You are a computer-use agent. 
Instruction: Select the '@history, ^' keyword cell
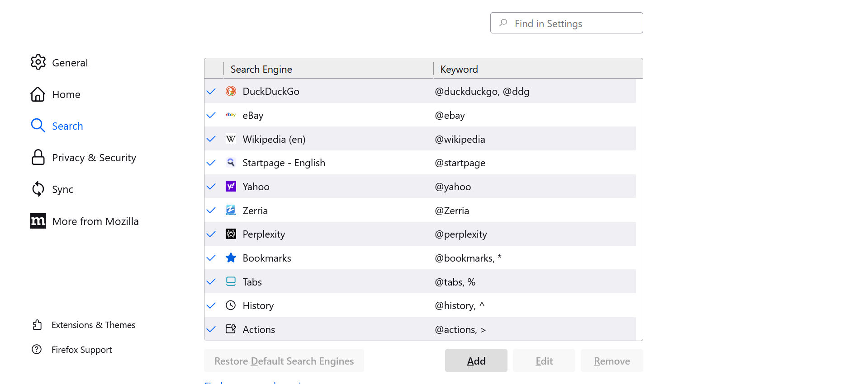460,305
